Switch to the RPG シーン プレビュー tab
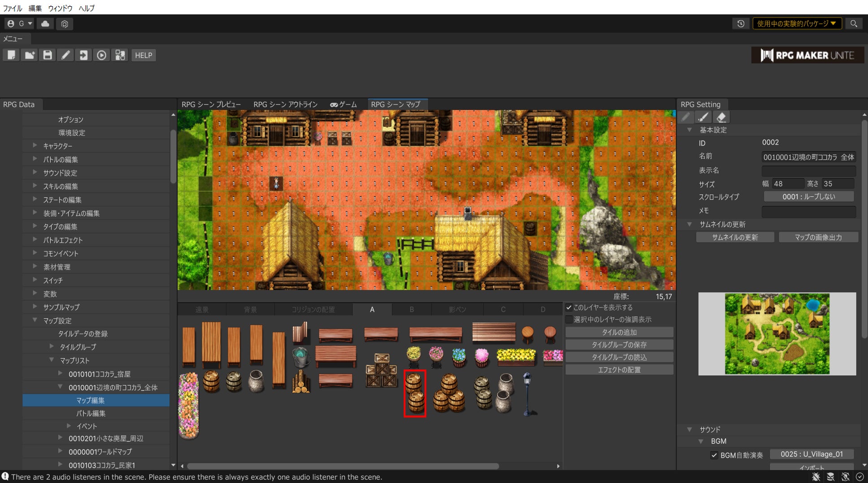 (x=211, y=104)
